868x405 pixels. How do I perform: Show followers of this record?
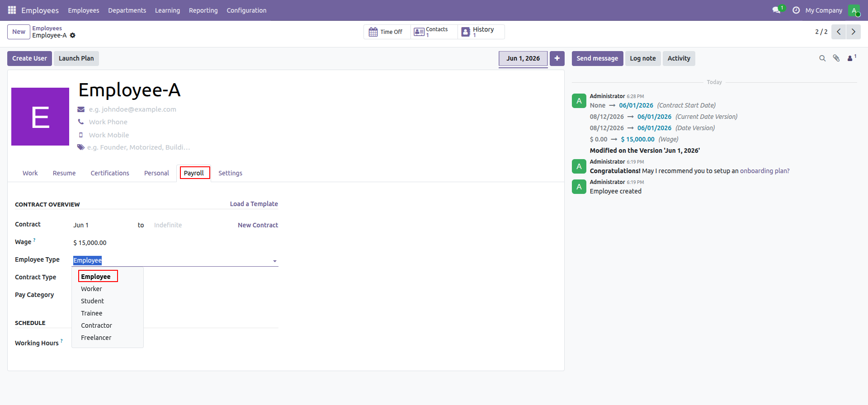pyautogui.click(x=851, y=58)
